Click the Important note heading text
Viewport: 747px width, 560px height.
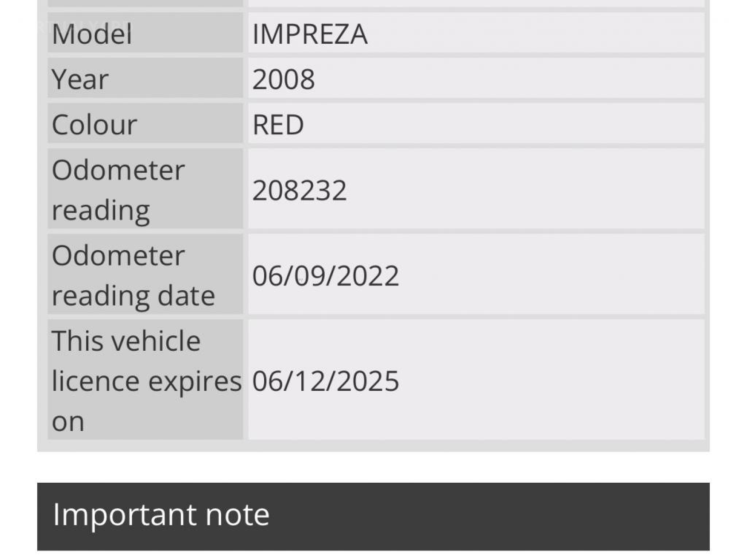[161, 514]
